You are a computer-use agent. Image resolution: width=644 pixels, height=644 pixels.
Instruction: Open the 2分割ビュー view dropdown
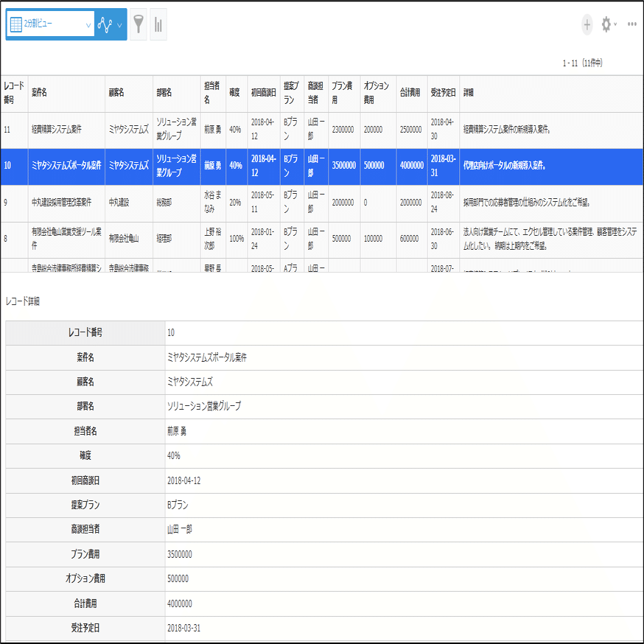(52, 24)
